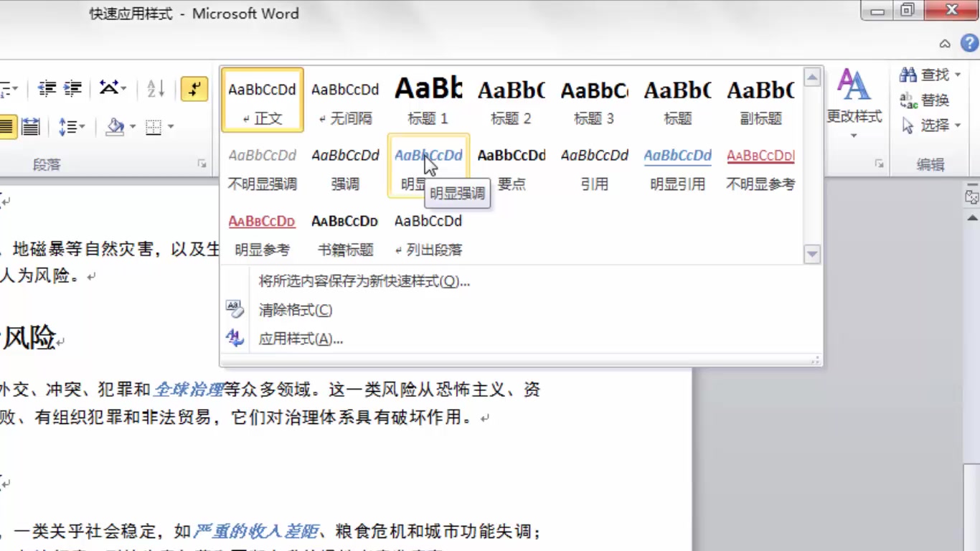Click the distributed alignment icon
Screen dimensions: 980x551
click(30, 127)
